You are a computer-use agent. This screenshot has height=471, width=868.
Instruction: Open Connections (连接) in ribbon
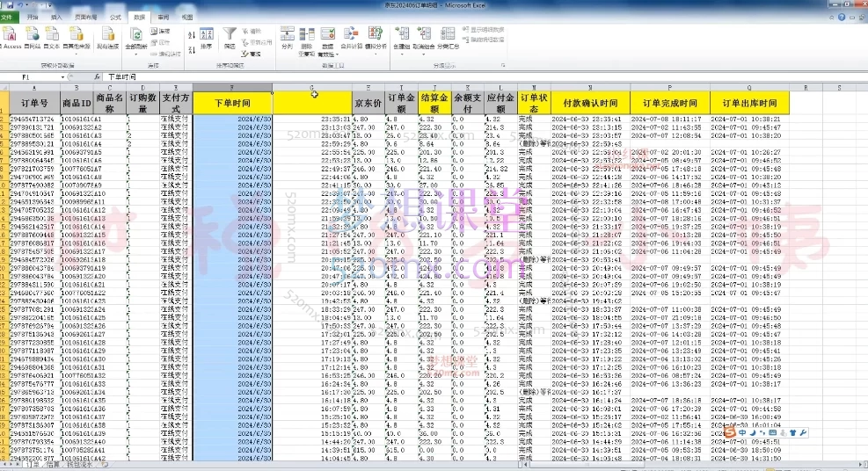(160, 32)
